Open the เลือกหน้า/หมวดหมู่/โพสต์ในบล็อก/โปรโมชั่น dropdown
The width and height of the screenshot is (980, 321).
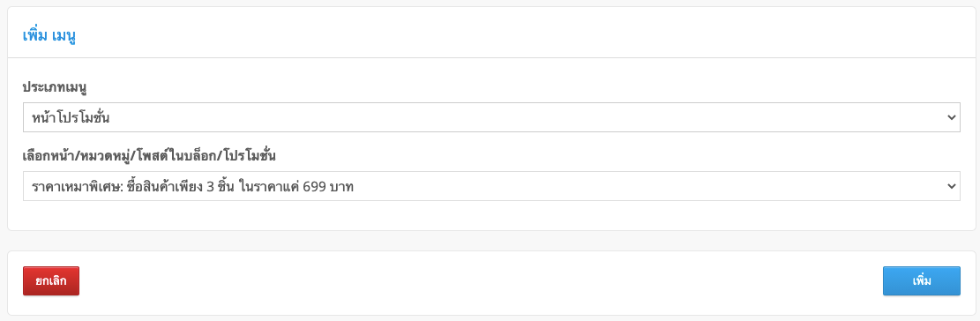click(491, 186)
